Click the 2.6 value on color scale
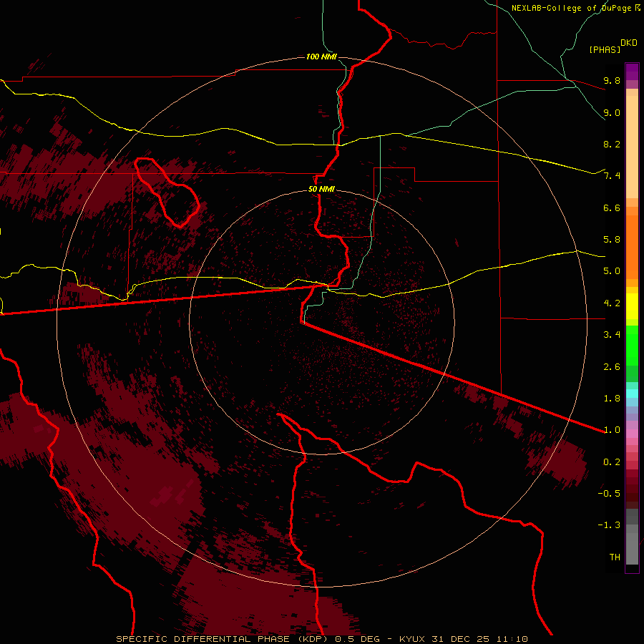Viewport: 644px width, 644px height. pyautogui.click(x=612, y=367)
